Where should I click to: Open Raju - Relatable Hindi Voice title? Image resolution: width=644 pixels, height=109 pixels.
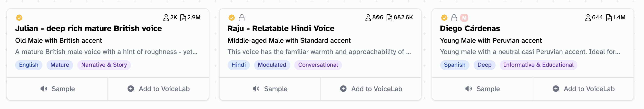[x=281, y=28]
